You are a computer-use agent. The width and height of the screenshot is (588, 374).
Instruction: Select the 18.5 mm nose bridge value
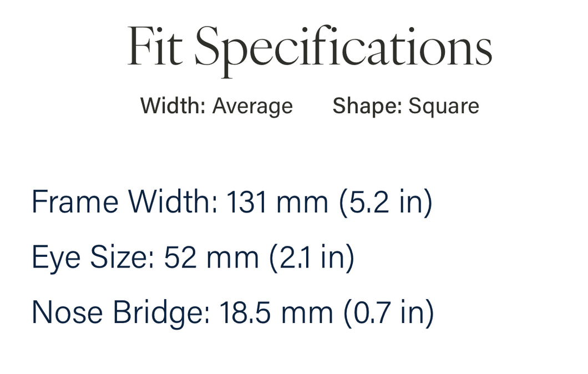(x=276, y=312)
